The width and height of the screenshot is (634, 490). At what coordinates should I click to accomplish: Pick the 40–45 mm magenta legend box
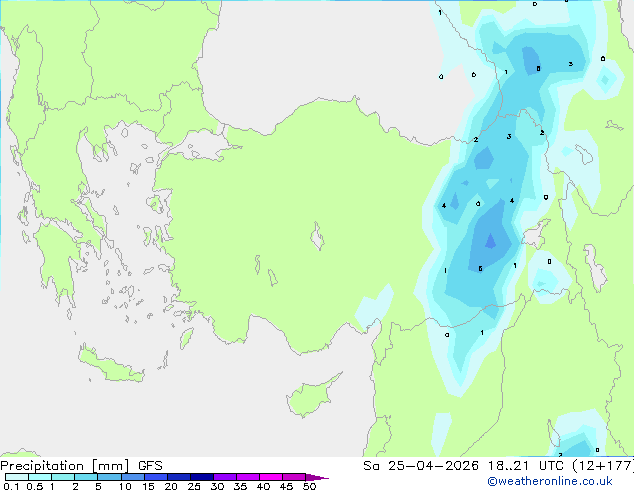click(x=271, y=477)
